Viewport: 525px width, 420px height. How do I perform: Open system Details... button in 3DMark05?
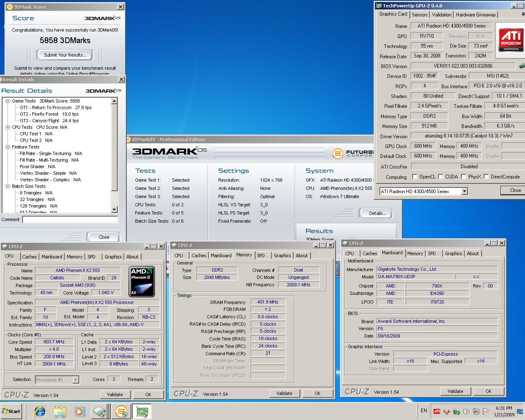tap(377, 213)
